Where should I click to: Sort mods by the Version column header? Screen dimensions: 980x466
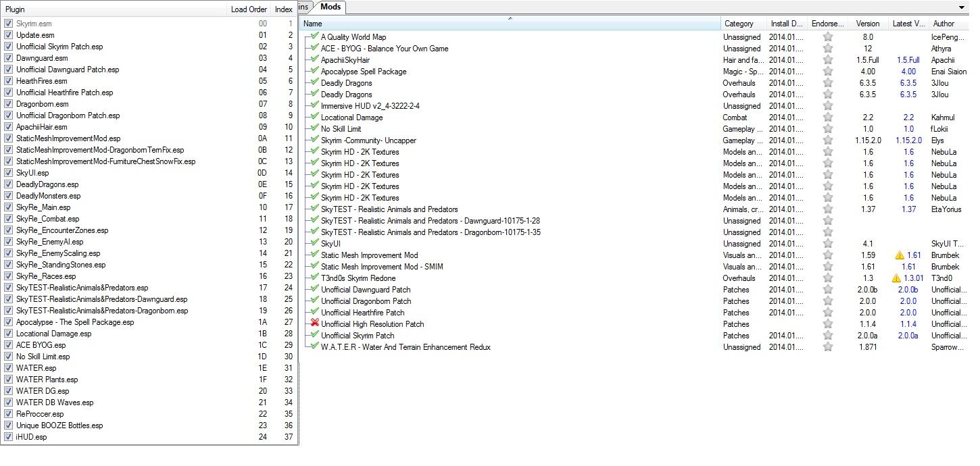[x=868, y=24]
